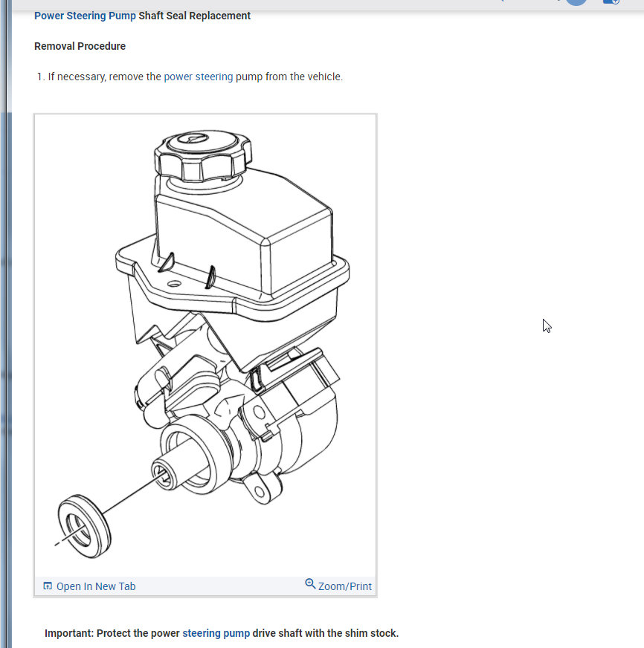Click the Zoom/Print magnifier link
The width and height of the screenshot is (644, 648).
[338, 585]
